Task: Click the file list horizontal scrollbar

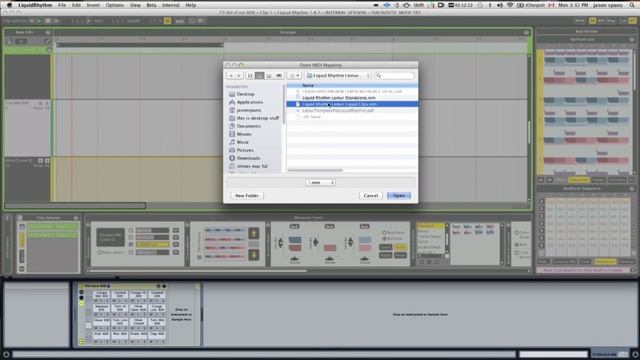Action: (x=315, y=170)
